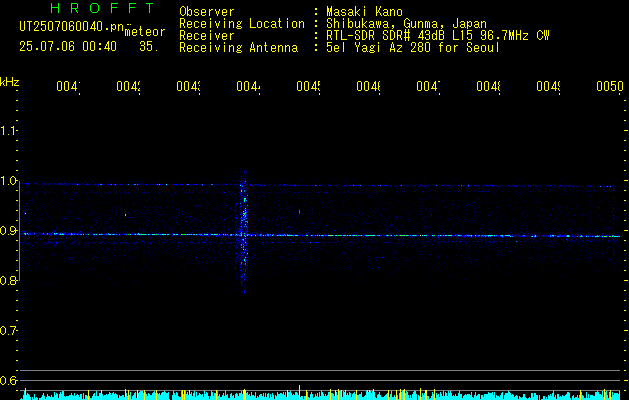Screen dimensions: 629x400
Task: Click the 0.9 frequency axis label
Action: (x=8, y=231)
